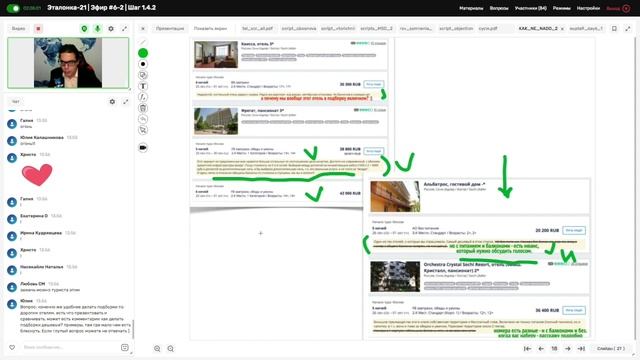
Task: Click the camera record icon in toolbar
Action: [x=143, y=147]
